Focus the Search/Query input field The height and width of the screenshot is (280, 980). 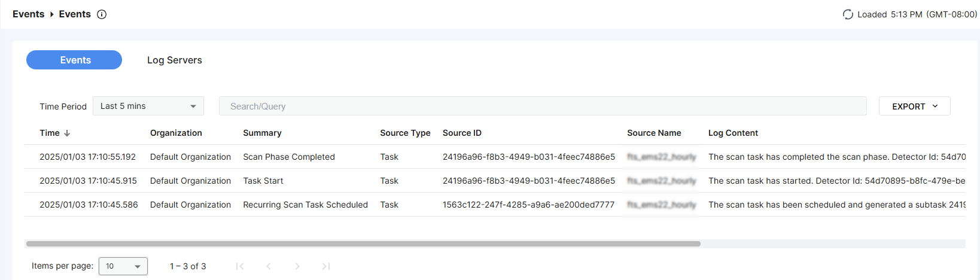(542, 106)
